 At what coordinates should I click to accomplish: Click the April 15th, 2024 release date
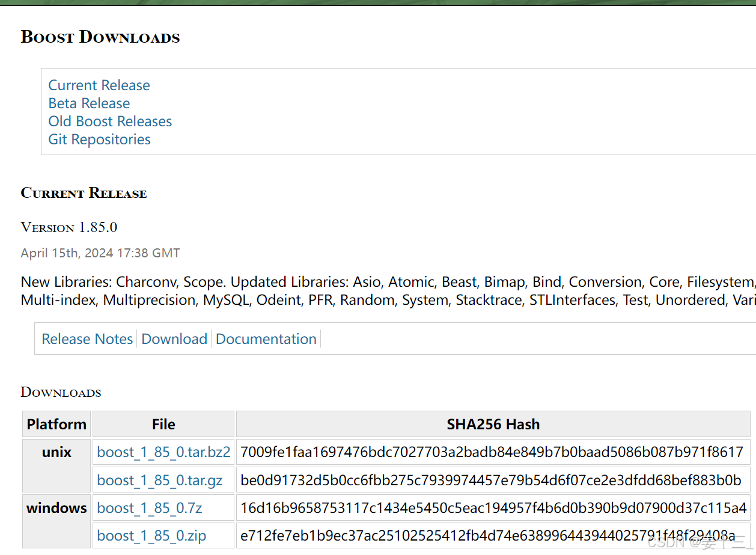tap(100, 253)
